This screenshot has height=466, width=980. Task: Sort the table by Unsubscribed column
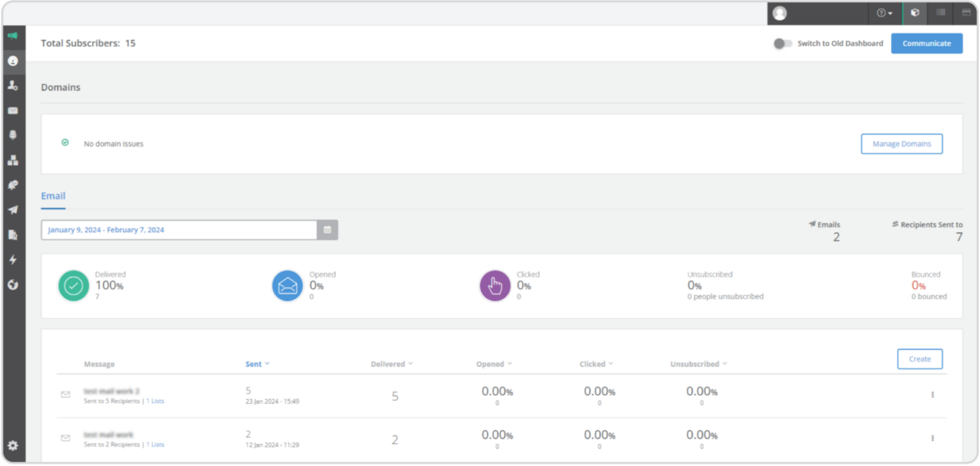tap(698, 364)
